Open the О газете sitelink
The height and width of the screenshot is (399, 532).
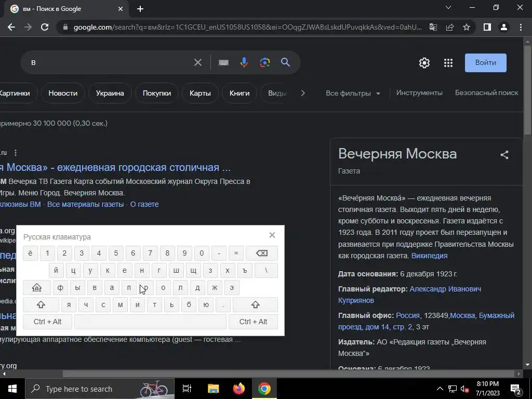(x=144, y=204)
